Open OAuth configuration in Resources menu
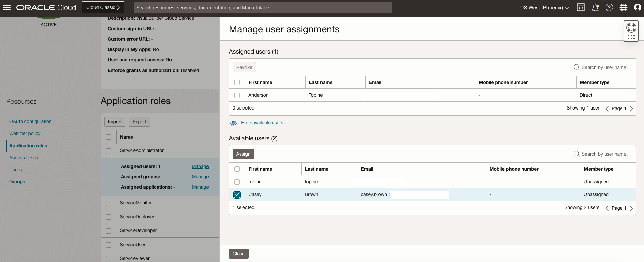Image resolution: width=644 pixels, height=262 pixels. 30,121
